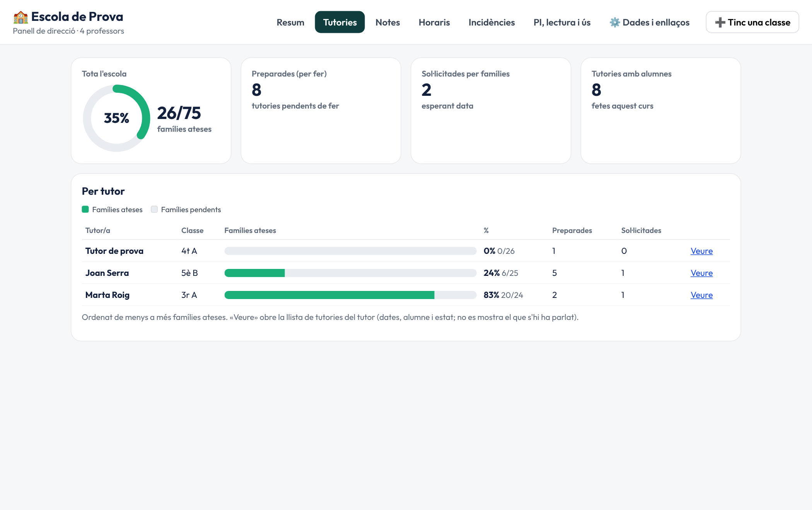Click the Tinc una classe button

[x=752, y=22]
